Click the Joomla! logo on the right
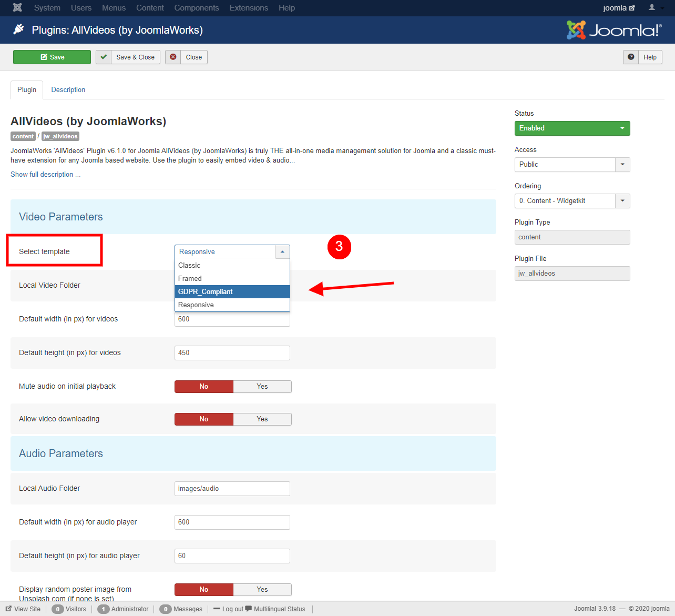 click(614, 30)
